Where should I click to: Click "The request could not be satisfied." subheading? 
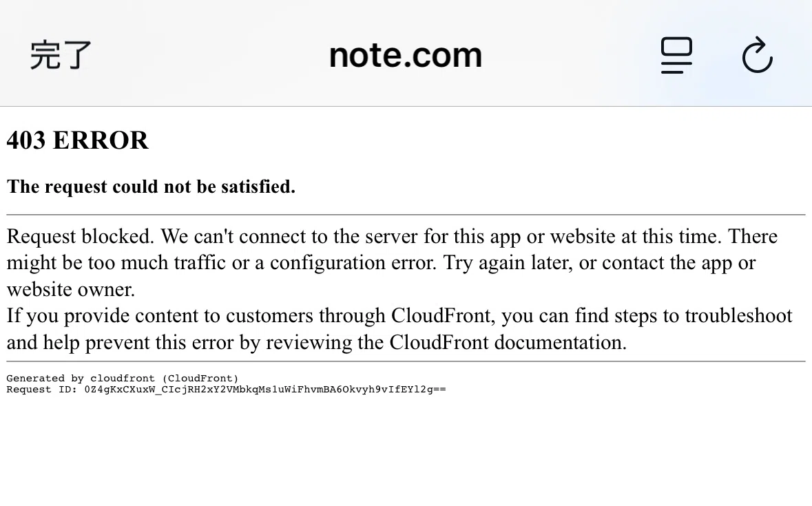[x=152, y=187]
